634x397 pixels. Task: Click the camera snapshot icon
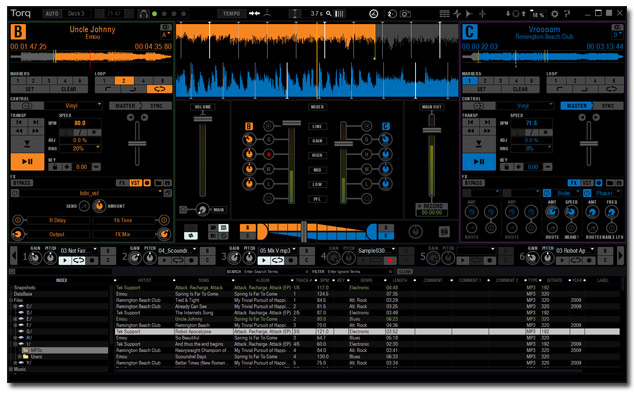tap(405, 14)
